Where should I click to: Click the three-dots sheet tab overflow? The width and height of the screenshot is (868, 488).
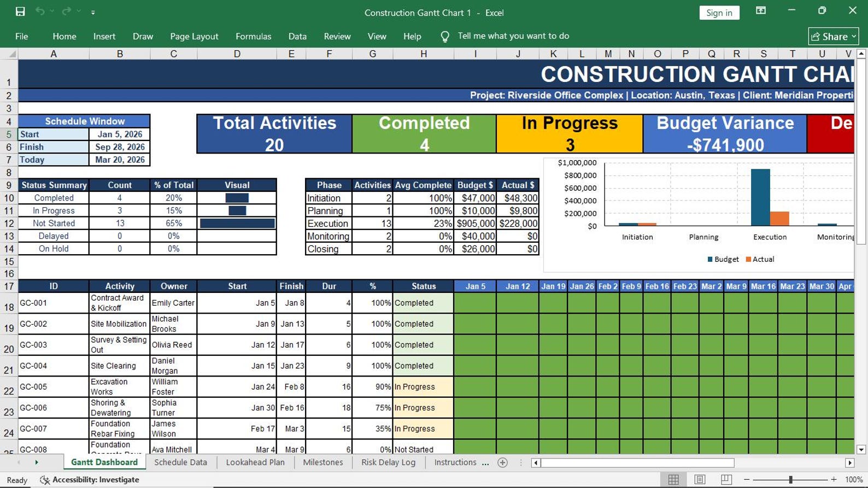(x=485, y=462)
